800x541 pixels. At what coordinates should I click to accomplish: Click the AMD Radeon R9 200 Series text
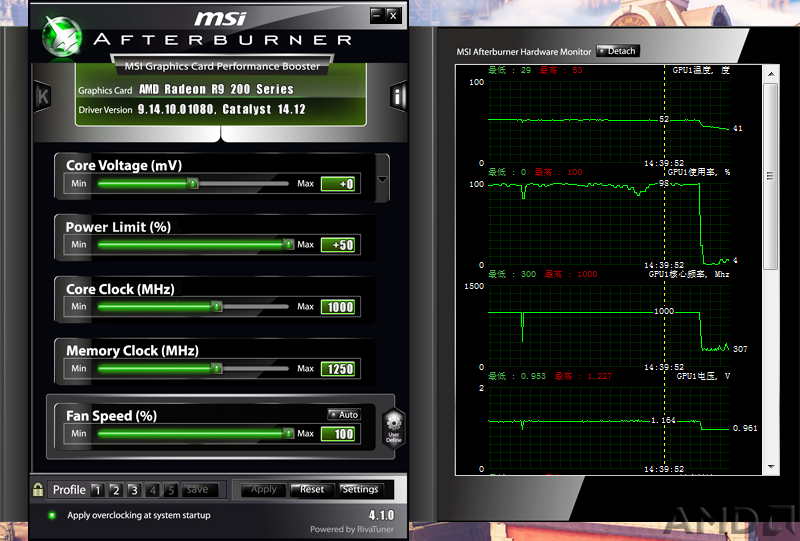[216, 89]
